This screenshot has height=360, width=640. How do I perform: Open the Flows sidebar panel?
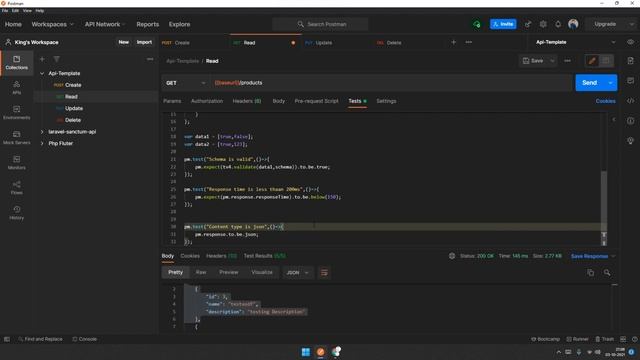click(x=17, y=188)
